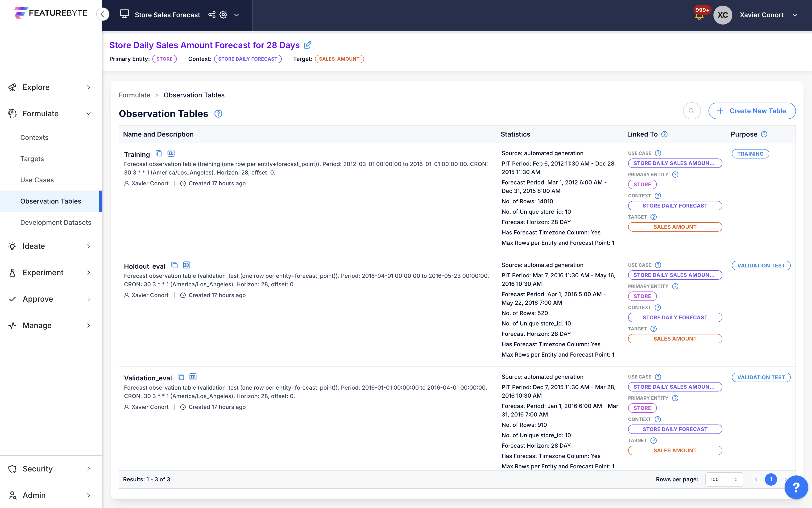
Task: Open the search icon button
Action: click(692, 111)
